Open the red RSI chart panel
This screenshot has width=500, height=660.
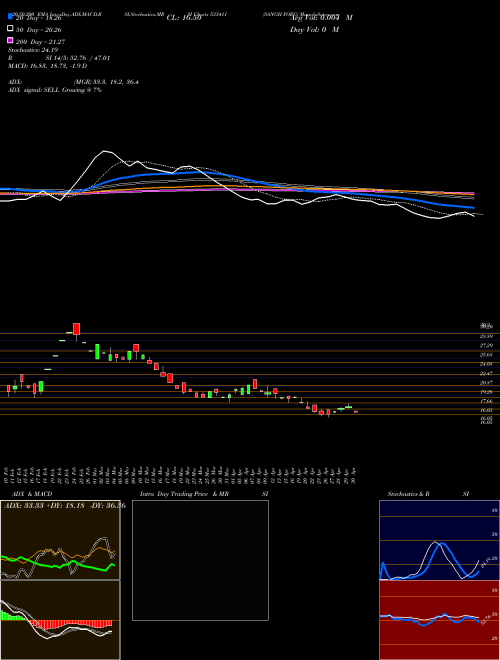pos(439,620)
